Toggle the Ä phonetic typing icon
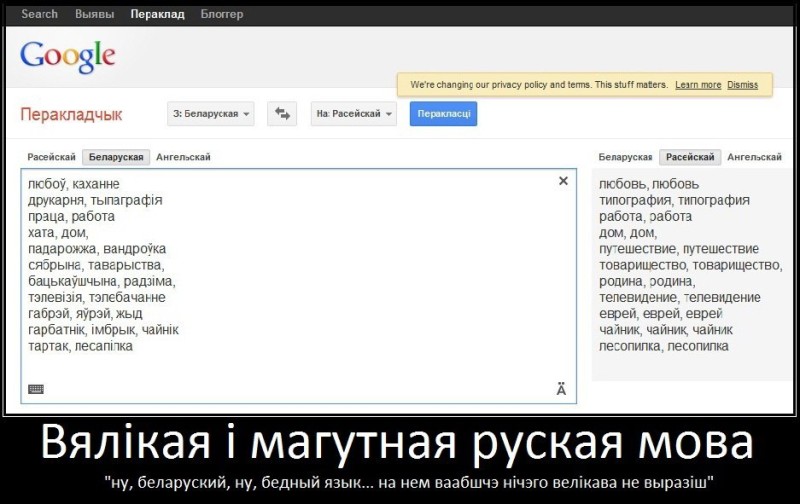 (561, 389)
